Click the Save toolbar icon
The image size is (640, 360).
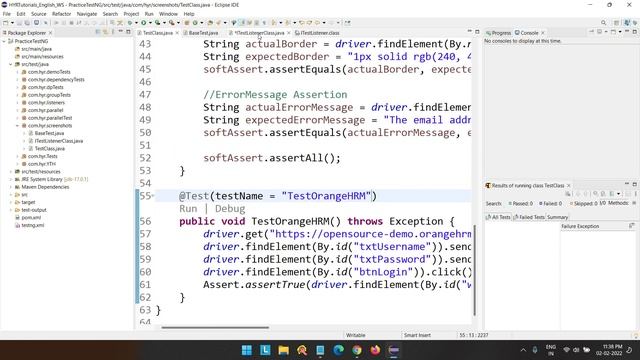click(x=19, y=23)
